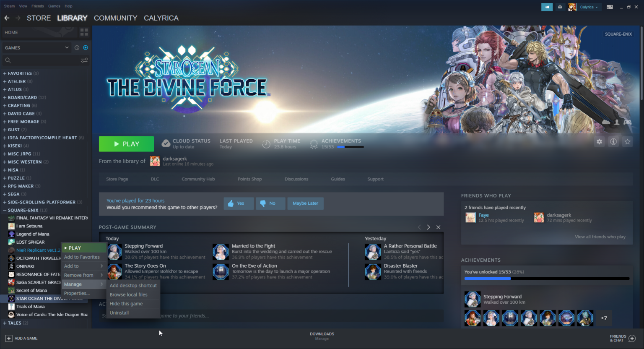View all friends who play
This screenshot has width=644, height=349.
(x=600, y=237)
